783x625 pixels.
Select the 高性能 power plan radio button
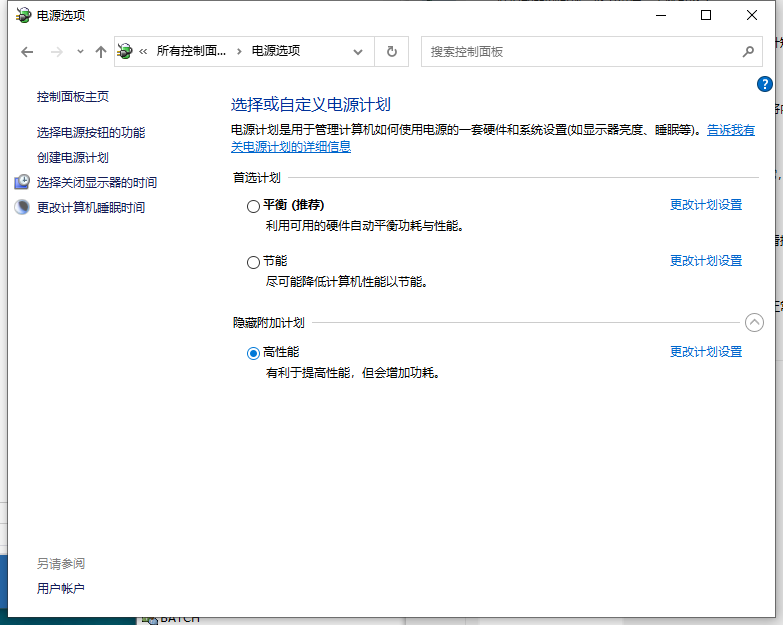[253, 353]
